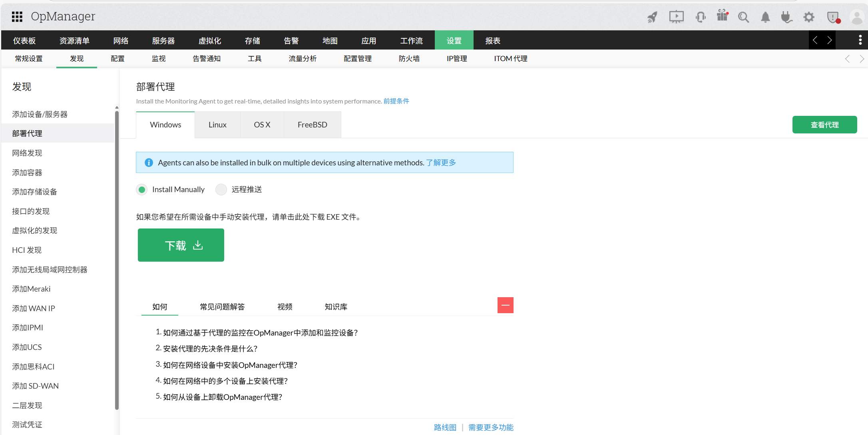Click the plug integrations icon
This screenshot has width=868, height=435.
coord(786,17)
